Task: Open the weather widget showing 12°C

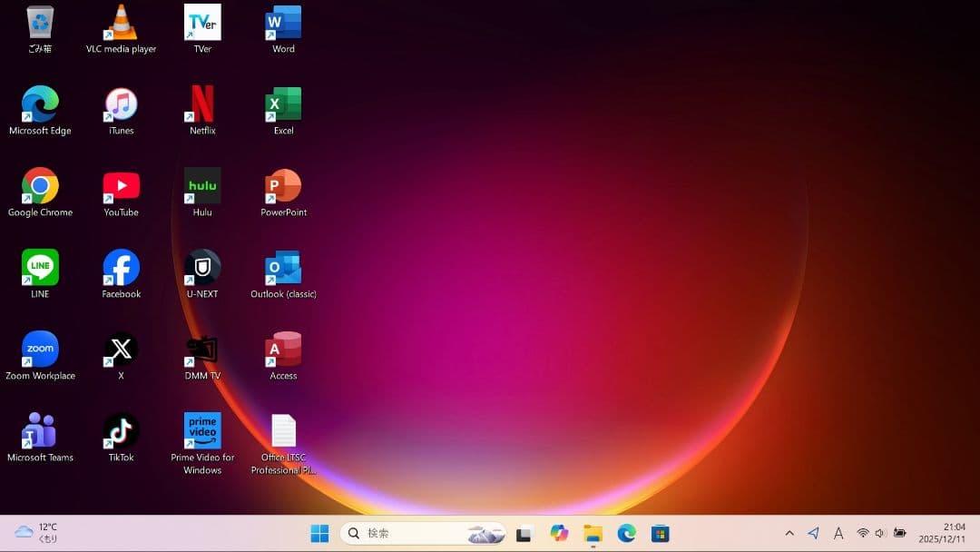Action: pos(38,533)
